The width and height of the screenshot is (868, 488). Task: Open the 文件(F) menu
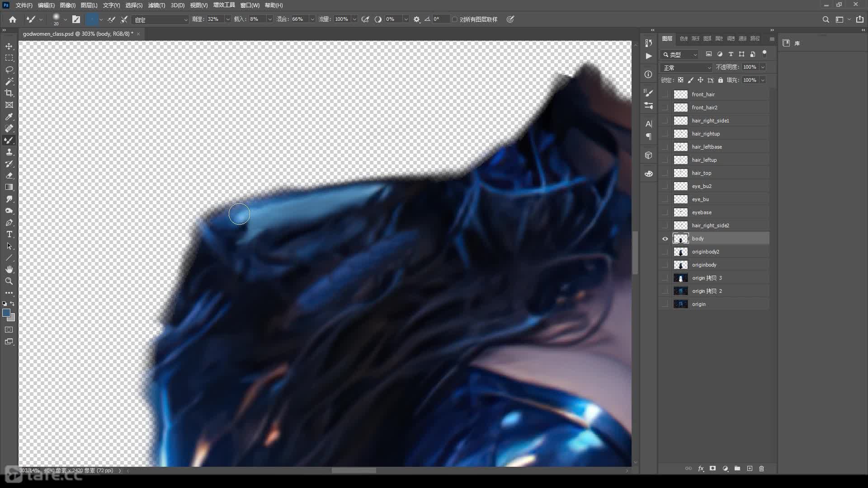pyautogui.click(x=24, y=5)
